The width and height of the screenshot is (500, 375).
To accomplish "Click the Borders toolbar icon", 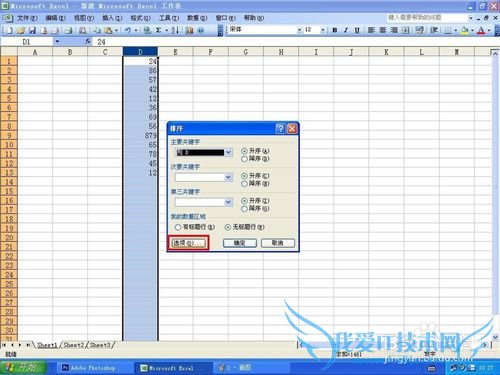I will tap(448, 30).
